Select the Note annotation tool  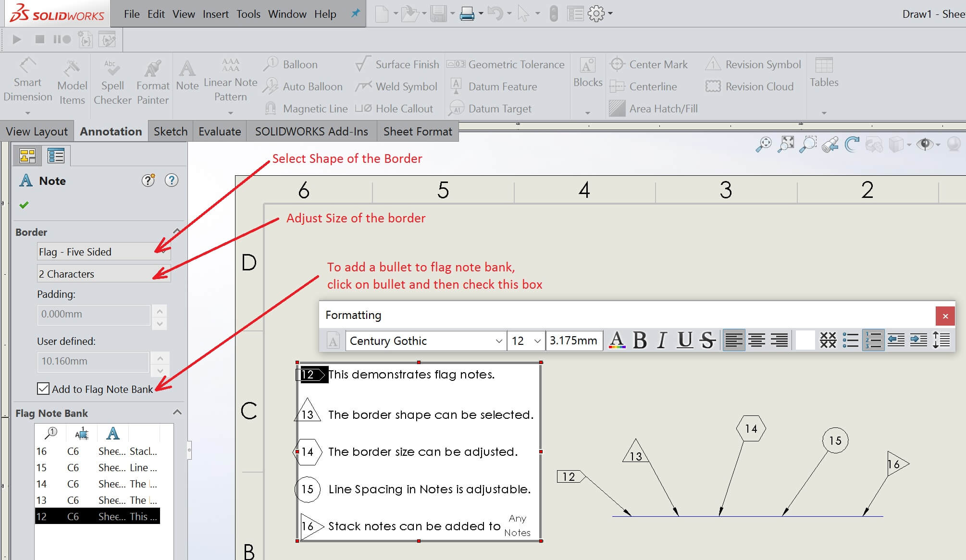coord(187,75)
